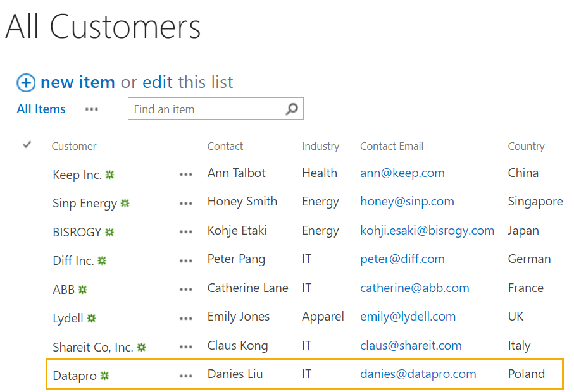
Task: Click green new badge next to Sinp Energy
Action: click(x=125, y=203)
